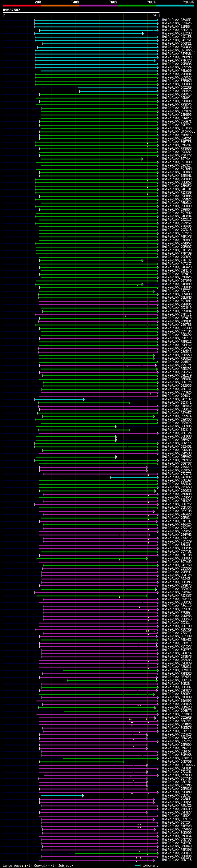197x868 pixels.
Task: Pick the UniRef100_Q5V8K9 entry
Action: (x=177, y=829)
